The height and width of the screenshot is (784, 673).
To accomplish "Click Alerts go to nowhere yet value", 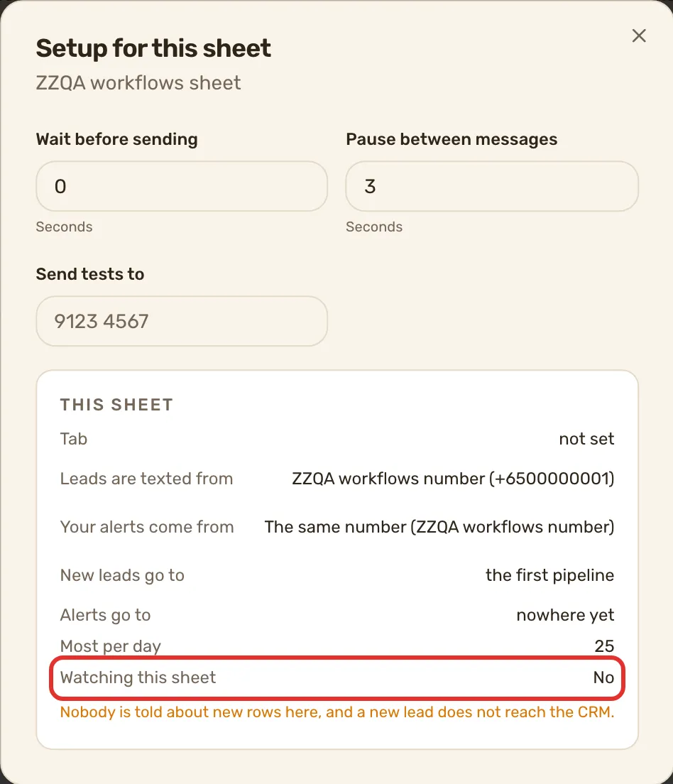I will (x=565, y=615).
